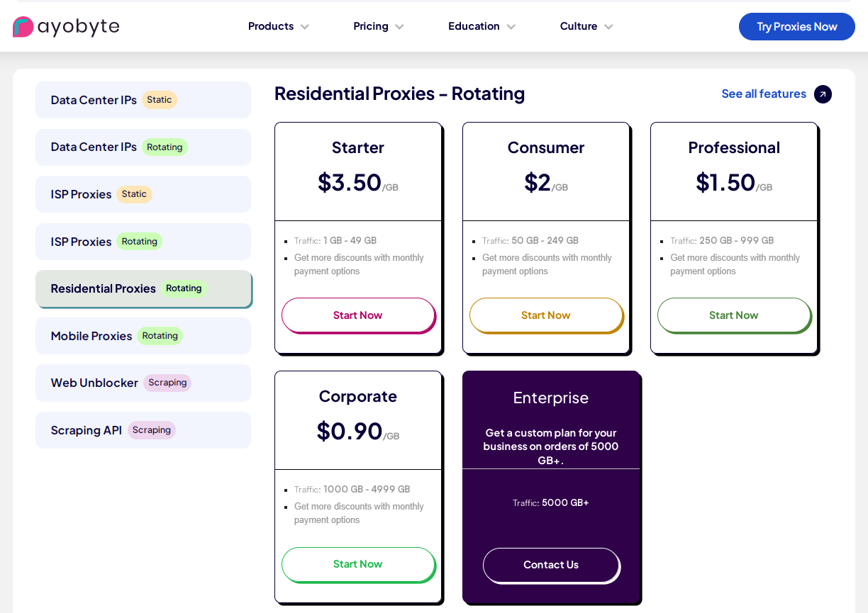Viewport: 868px width, 613px height.
Task: Expand the Products menu chevron
Action: (305, 27)
